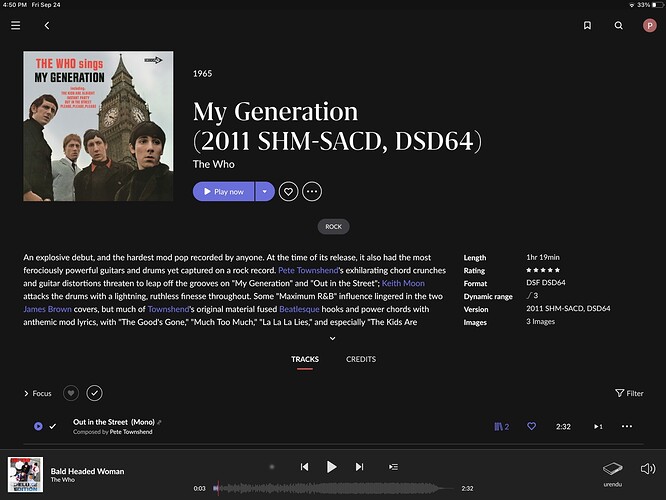This screenshot has height=500, width=666.
Task: Open urendu audio zone selector
Action: 612,474
